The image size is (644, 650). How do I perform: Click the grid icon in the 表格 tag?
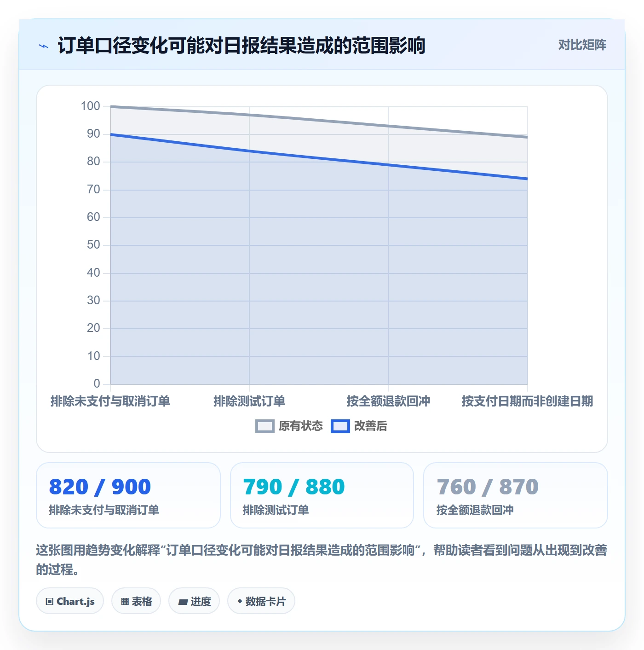coord(125,602)
